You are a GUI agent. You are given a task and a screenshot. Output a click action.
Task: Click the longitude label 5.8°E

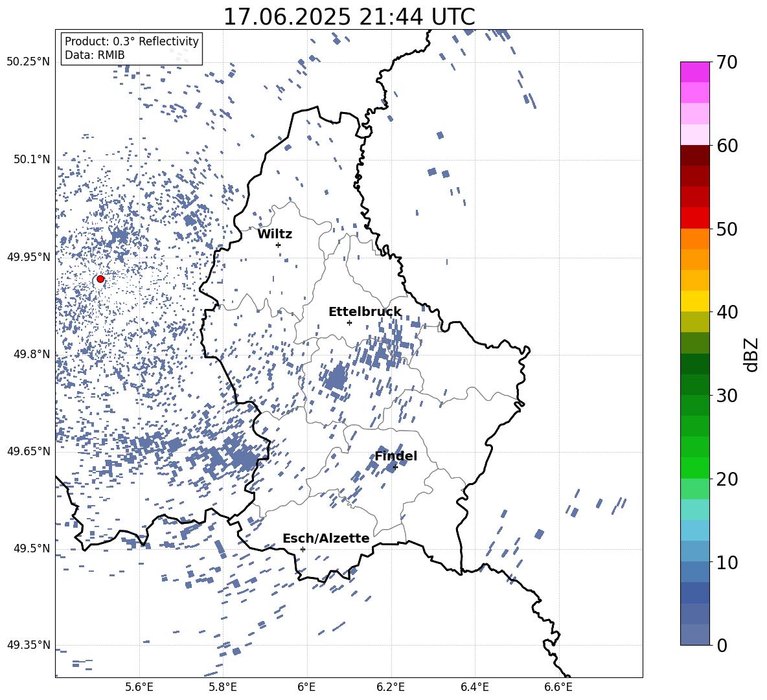click(223, 687)
